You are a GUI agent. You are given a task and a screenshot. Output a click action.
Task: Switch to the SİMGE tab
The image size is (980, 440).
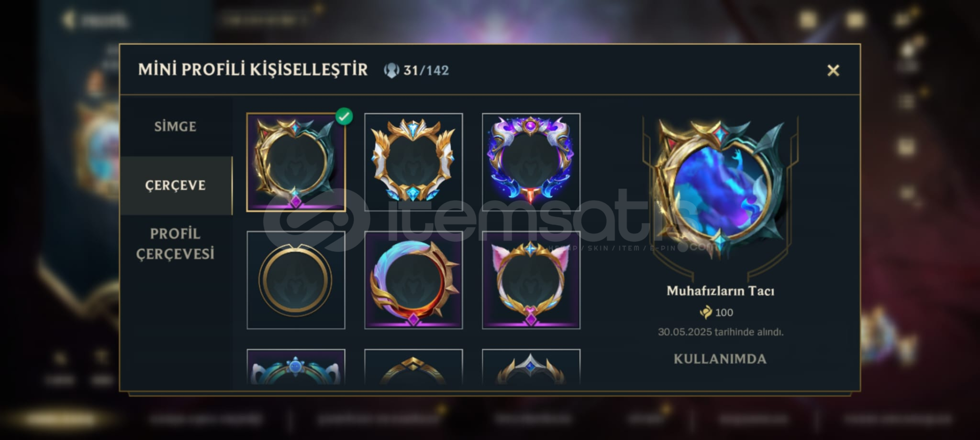click(175, 126)
